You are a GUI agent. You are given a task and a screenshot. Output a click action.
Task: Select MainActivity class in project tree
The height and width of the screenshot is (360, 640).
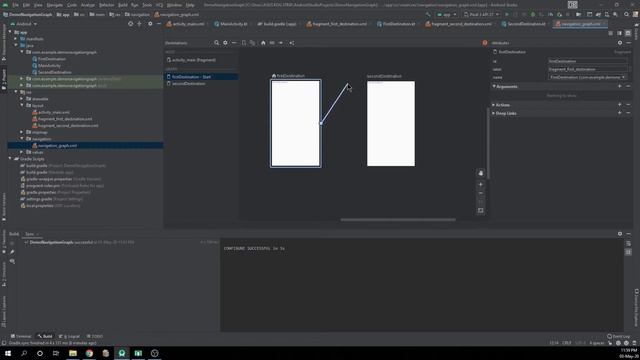pos(49,65)
